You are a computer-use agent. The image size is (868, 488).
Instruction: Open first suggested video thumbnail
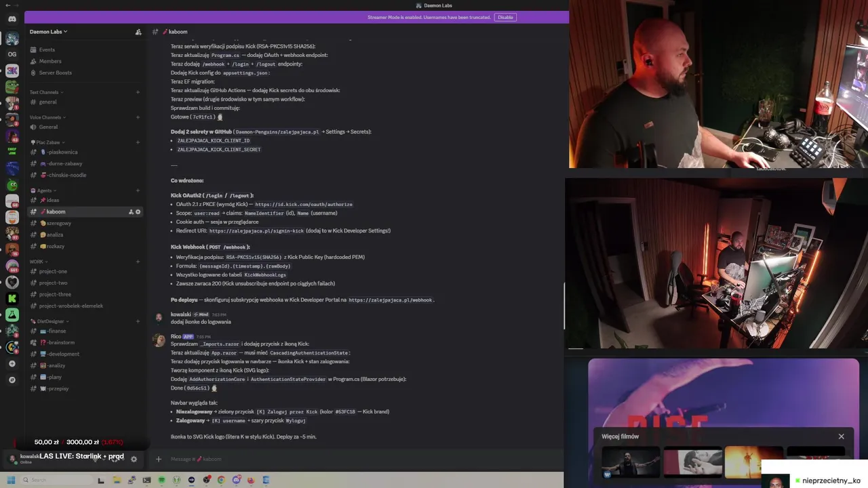[631, 462]
